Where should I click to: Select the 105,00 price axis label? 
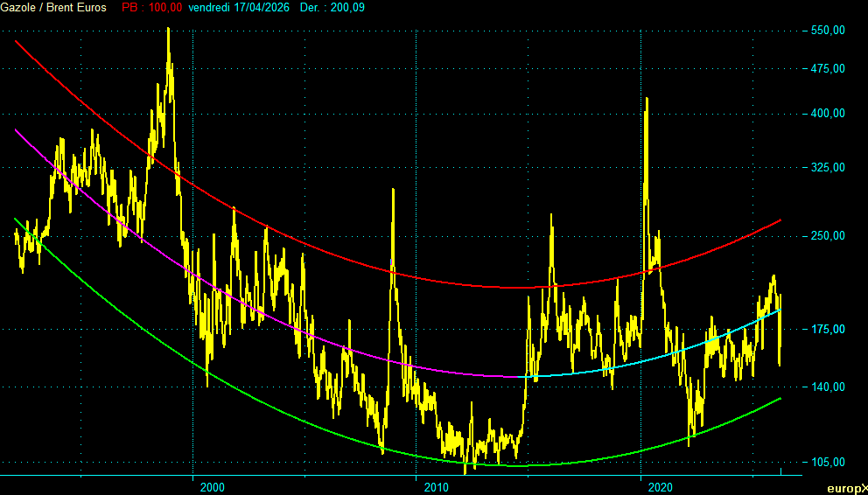827,463
